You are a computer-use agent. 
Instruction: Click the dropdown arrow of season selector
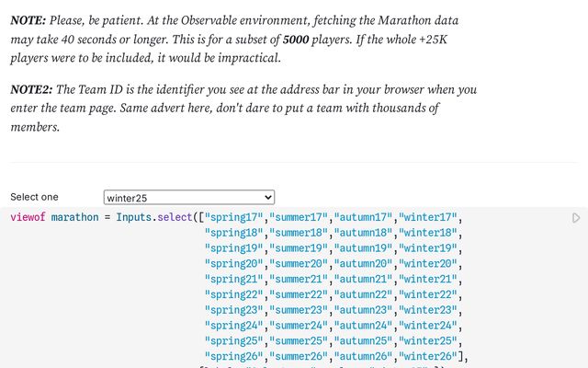coord(268,197)
